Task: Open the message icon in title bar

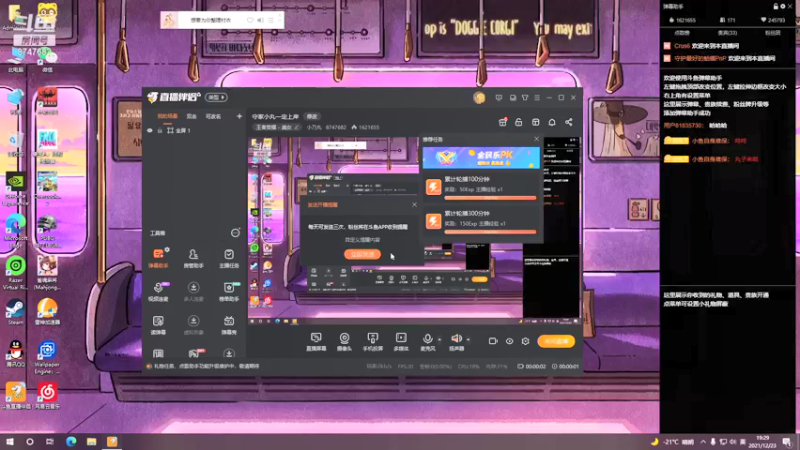Action: [x=499, y=97]
